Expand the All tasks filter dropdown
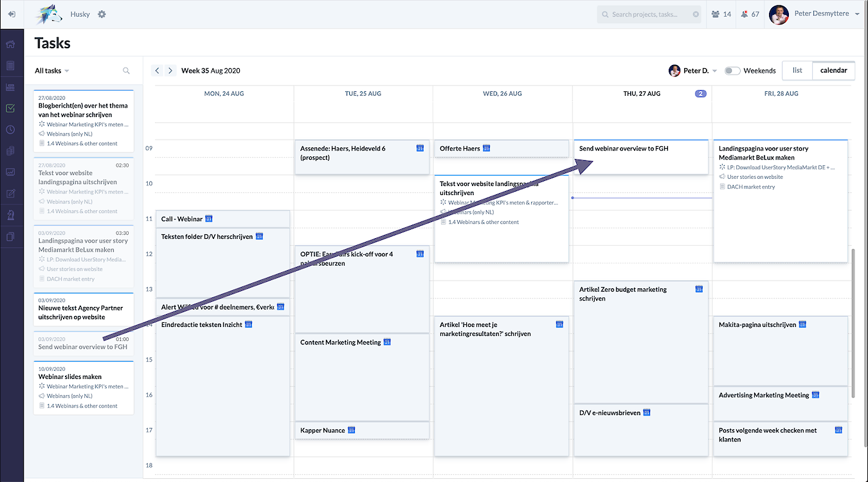 coord(52,71)
